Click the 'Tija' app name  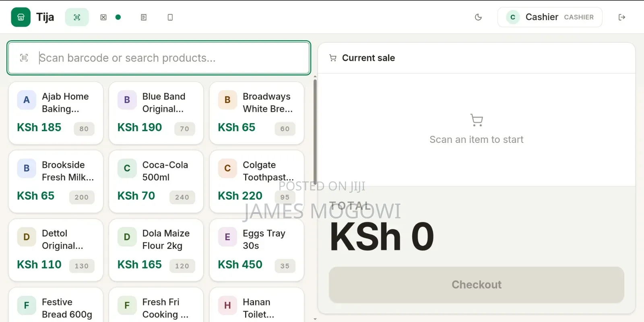point(45,17)
